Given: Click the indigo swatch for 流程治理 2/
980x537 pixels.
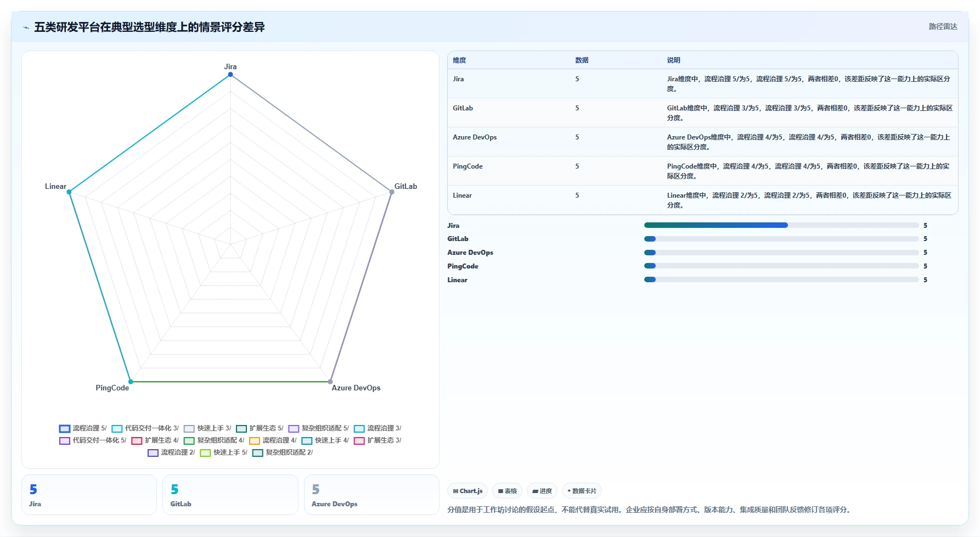Looking at the screenshot, I should 153,452.
